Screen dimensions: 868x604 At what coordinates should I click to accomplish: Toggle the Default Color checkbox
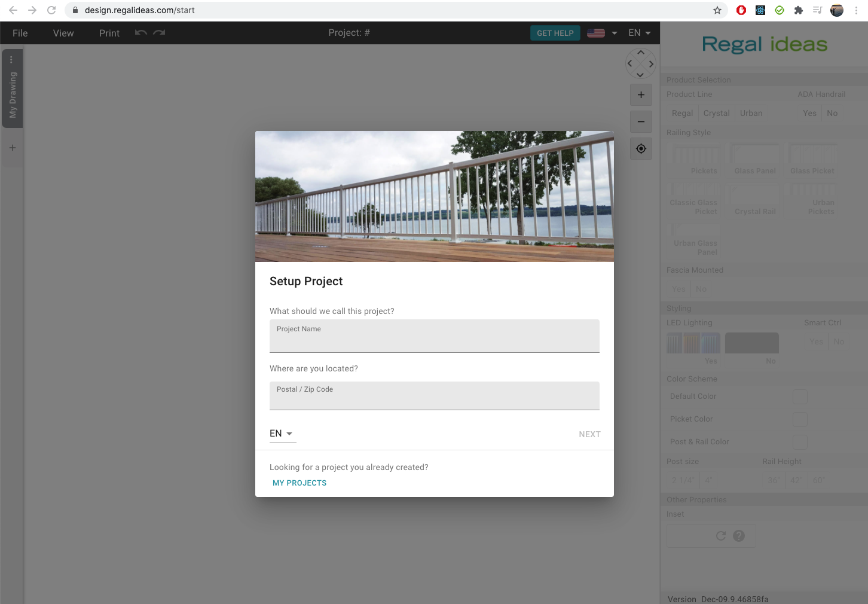[799, 396]
